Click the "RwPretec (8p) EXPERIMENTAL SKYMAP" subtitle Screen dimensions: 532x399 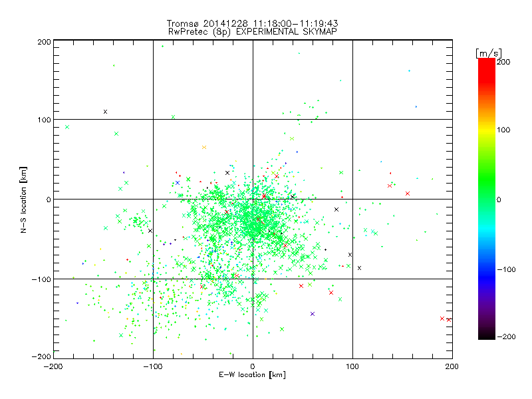(x=253, y=32)
